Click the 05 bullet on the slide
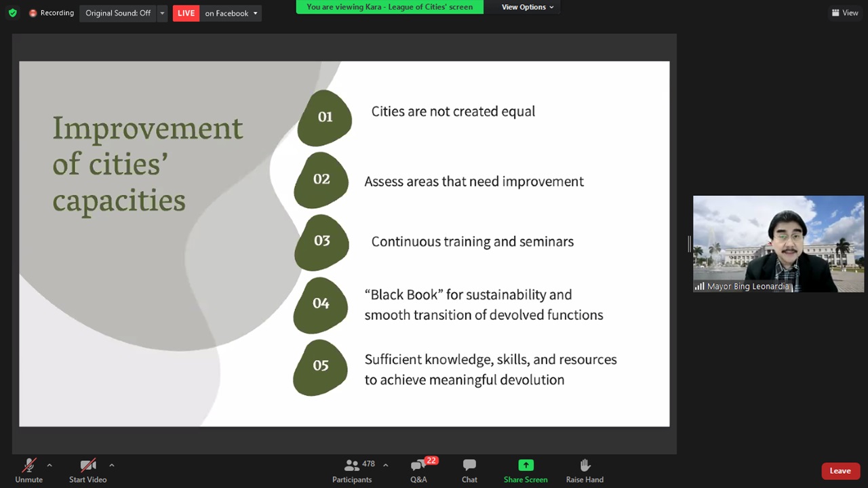 coord(321,366)
